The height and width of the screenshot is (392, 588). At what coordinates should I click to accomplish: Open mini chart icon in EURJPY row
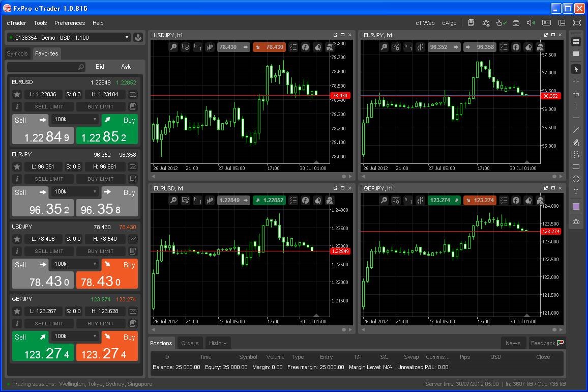[x=133, y=166]
